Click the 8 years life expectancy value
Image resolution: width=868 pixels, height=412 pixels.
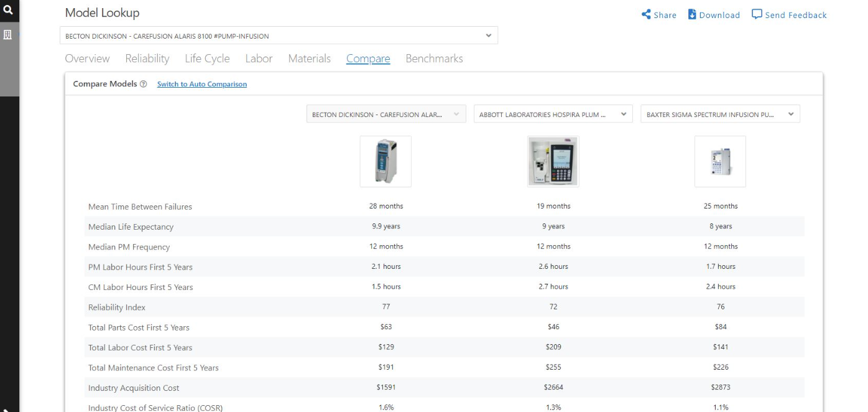[x=721, y=227]
